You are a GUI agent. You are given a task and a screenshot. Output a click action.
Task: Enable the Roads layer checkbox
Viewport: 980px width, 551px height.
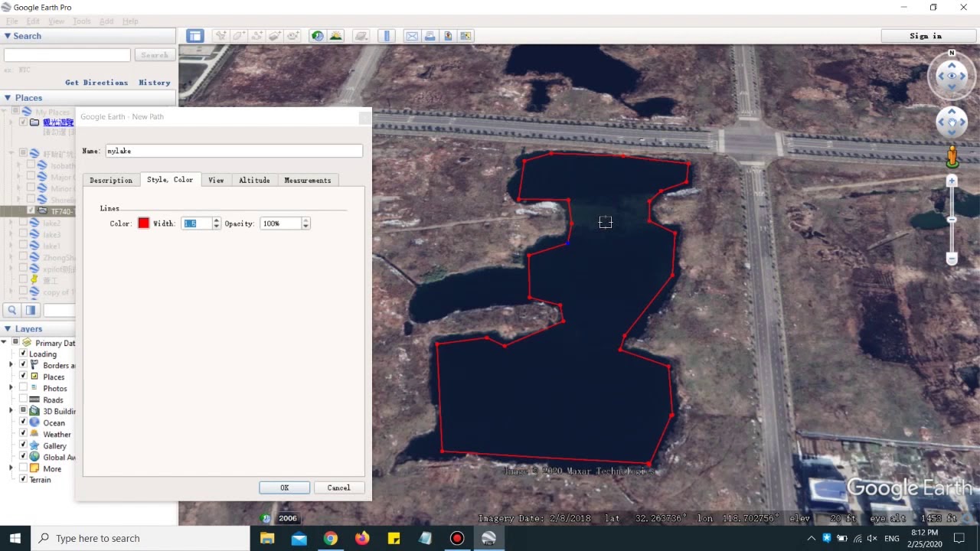pyautogui.click(x=24, y=399)
